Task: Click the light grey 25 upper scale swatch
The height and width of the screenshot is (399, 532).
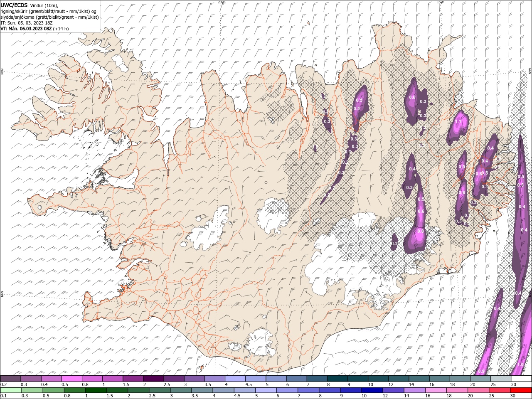Action: [x=500, y=379]
